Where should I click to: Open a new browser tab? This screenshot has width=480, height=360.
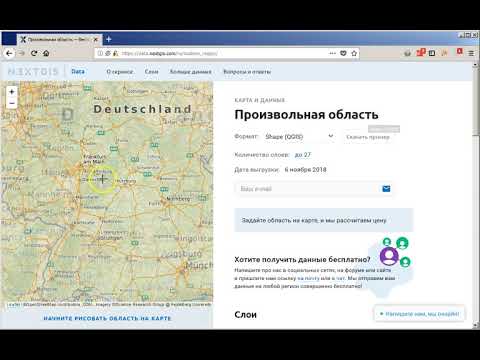(x=108, y=39)
